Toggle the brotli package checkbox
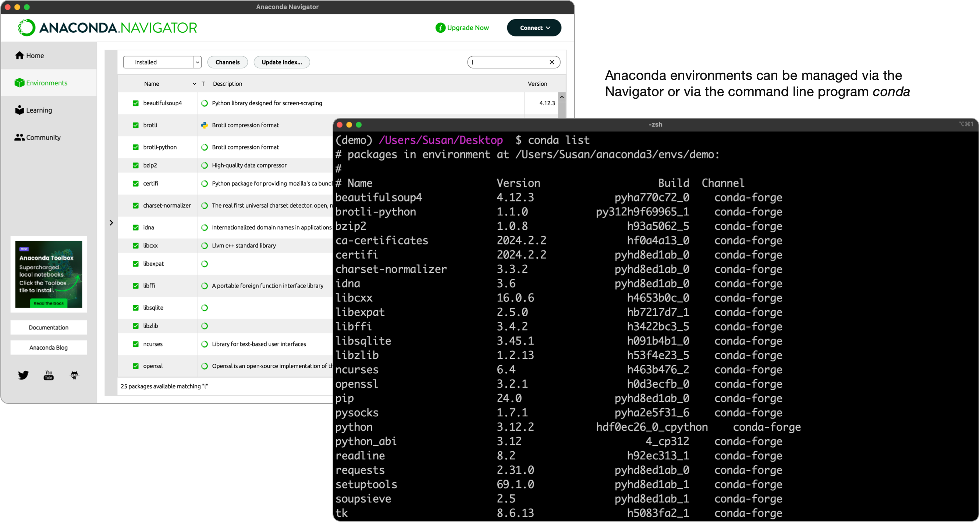 [135, 124]
